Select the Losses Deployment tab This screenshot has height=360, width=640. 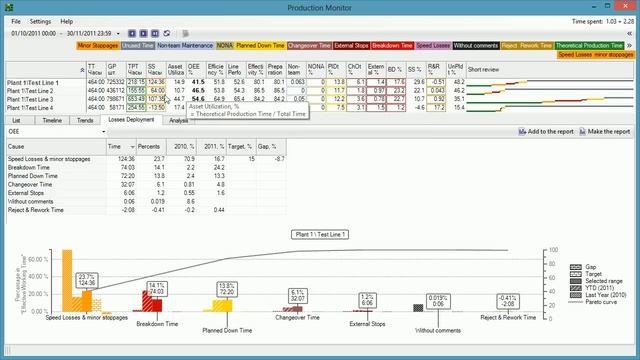tap(131, 120)
